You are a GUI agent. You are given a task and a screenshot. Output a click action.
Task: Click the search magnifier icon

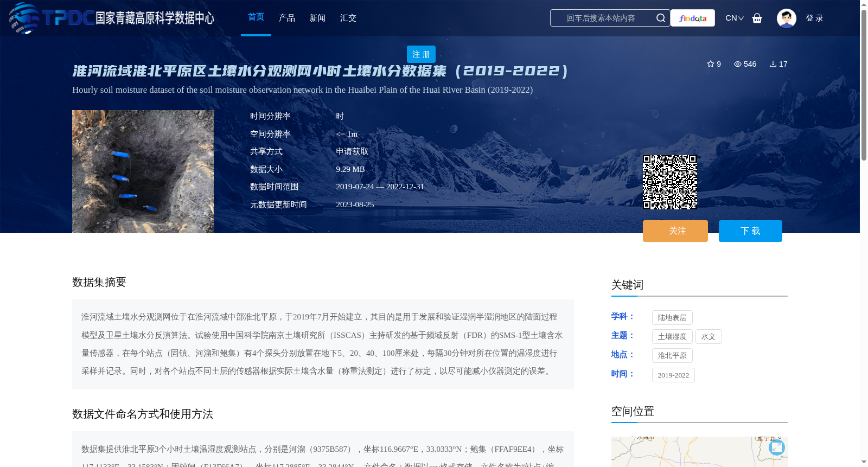660,18
